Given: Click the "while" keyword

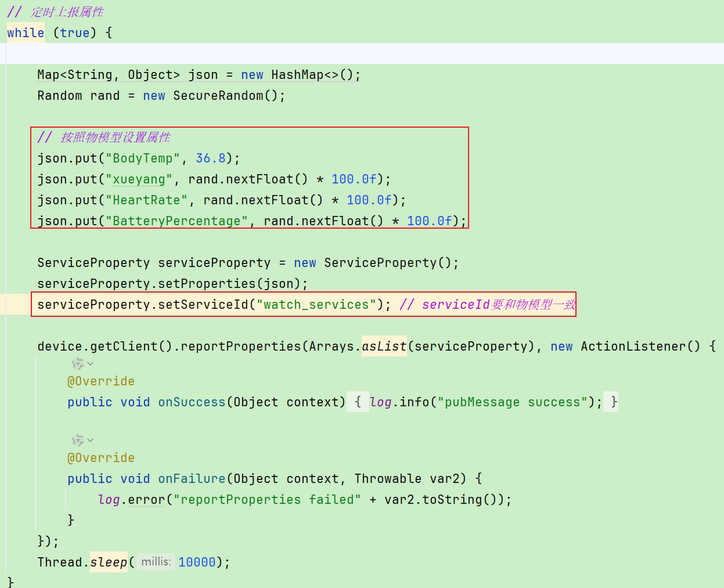Looking at the screenshot, I should click(26, 33).
